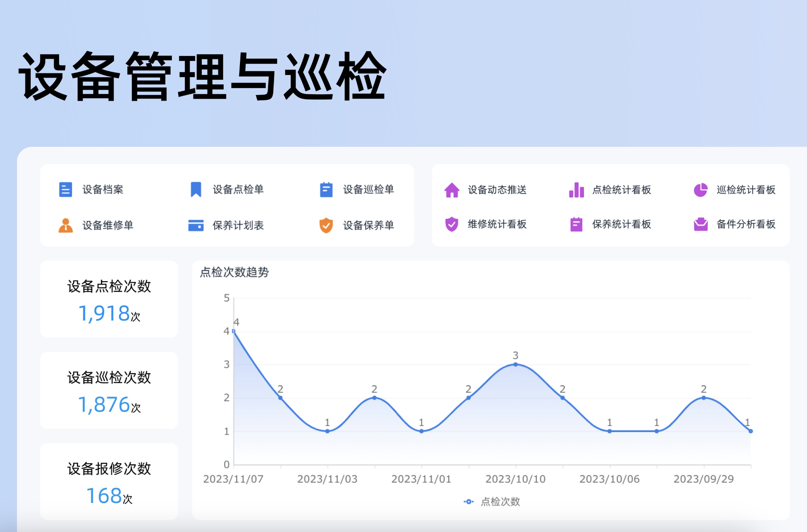Click the peak data point labeled 3
This screenshot has height=532, width=807.
click(x=515, y=364)
